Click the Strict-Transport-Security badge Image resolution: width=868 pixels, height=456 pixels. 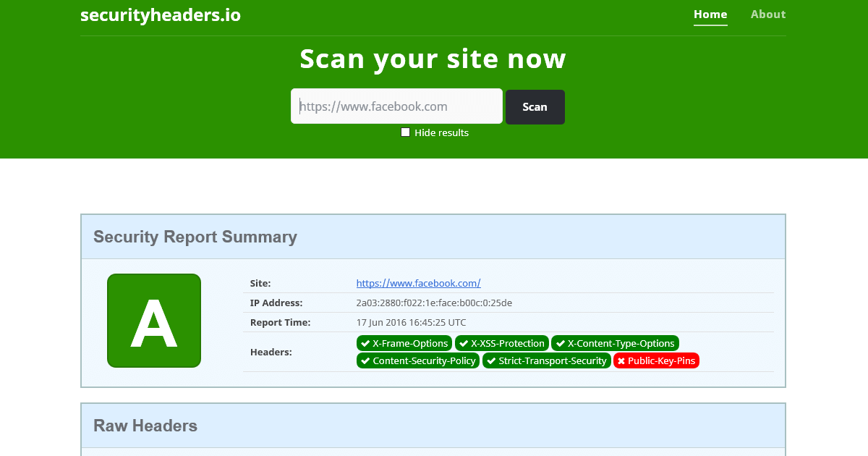tap(547, 360)
